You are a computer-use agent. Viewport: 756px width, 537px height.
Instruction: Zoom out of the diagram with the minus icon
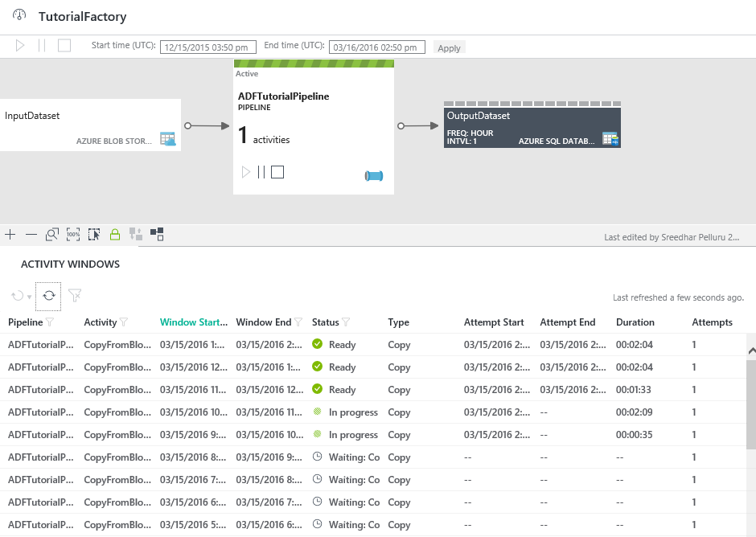point(30,234)
